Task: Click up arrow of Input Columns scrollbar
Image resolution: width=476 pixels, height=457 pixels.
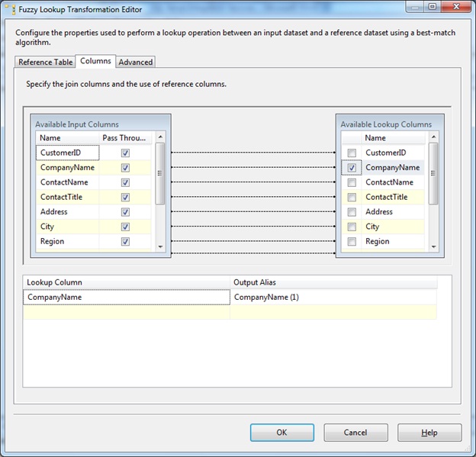Action: (x=160, y=137)
